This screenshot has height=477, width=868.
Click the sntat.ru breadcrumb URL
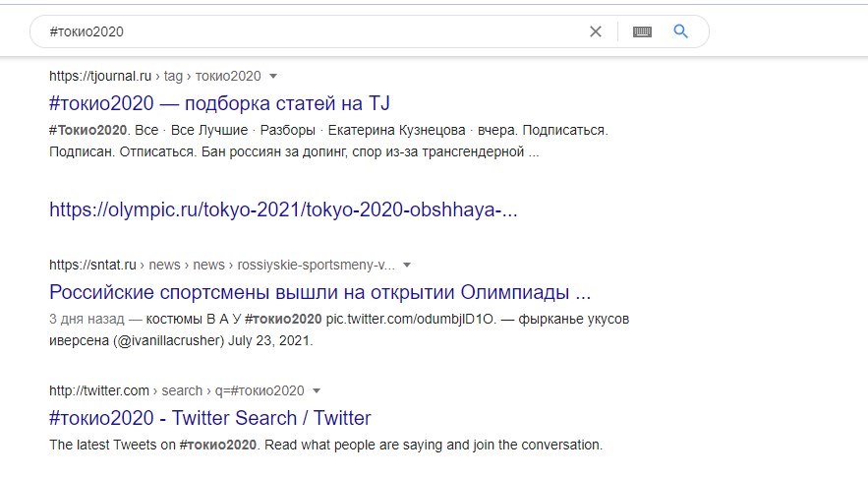pos(92,265)
